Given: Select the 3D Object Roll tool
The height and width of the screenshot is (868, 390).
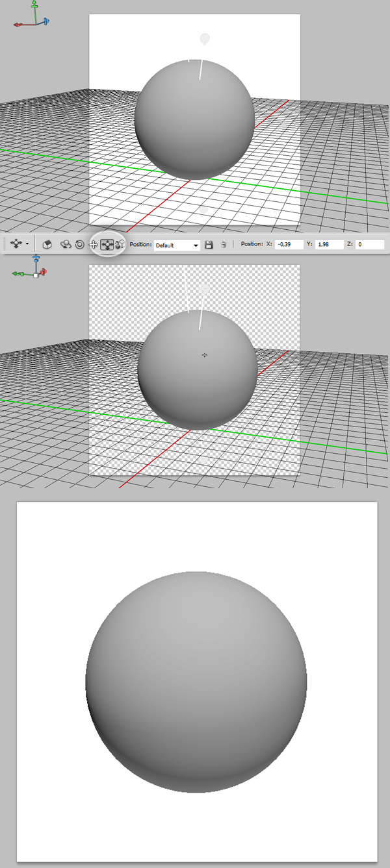Looking at the screenshot, I should 79,245.
